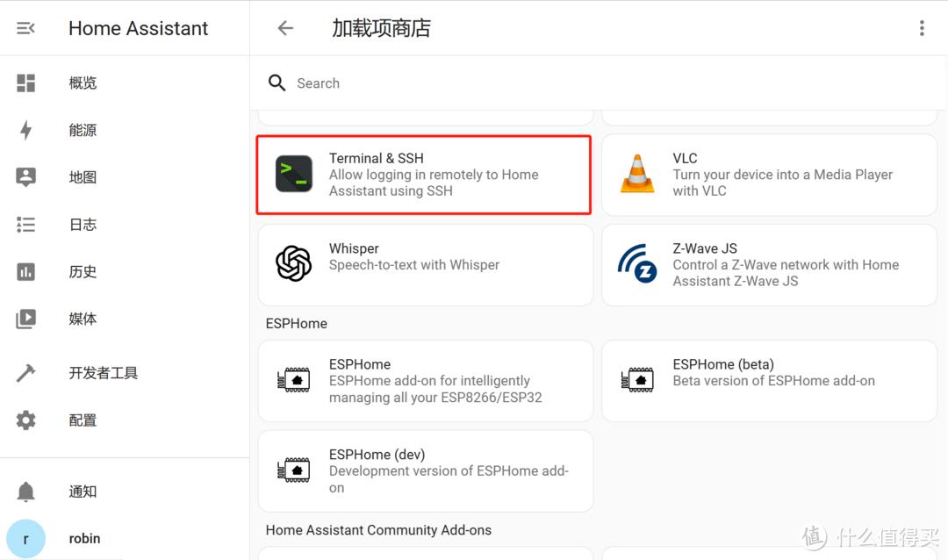Click the Z-Wave JS wireless icon
This screenshot has width=948, height=560.
click(x=636, y=263)
